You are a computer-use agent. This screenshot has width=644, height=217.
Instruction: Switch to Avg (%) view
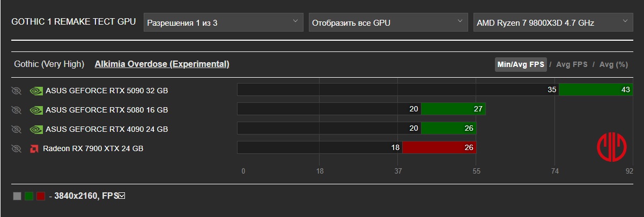613,64
